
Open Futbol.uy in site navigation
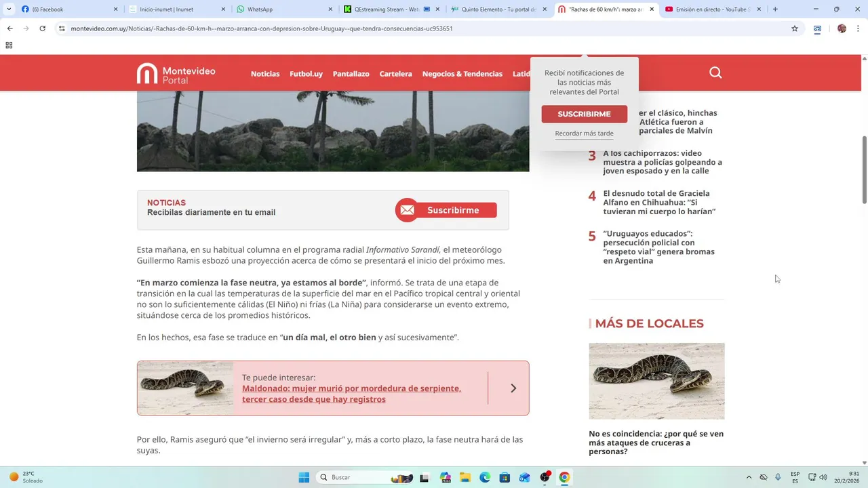coord(306,73)
